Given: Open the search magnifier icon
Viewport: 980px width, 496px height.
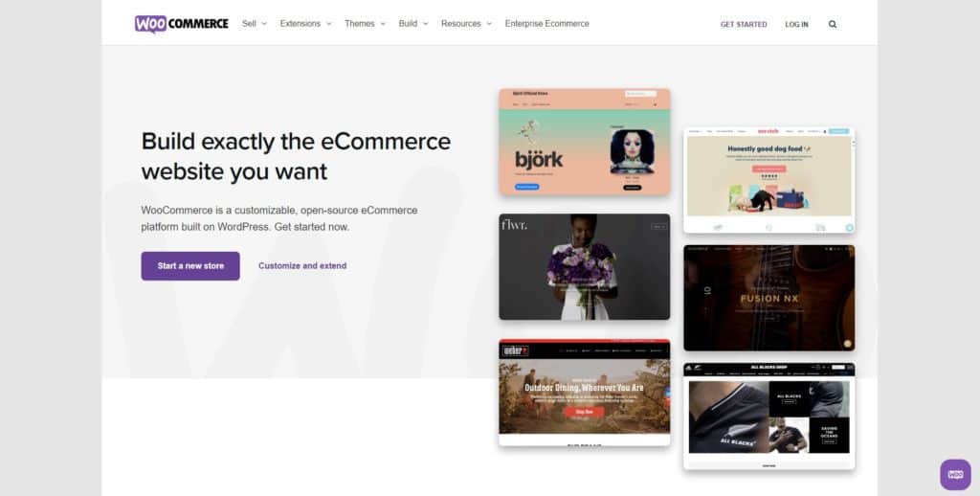Looking at the screenshot, I should pos(833,24).
